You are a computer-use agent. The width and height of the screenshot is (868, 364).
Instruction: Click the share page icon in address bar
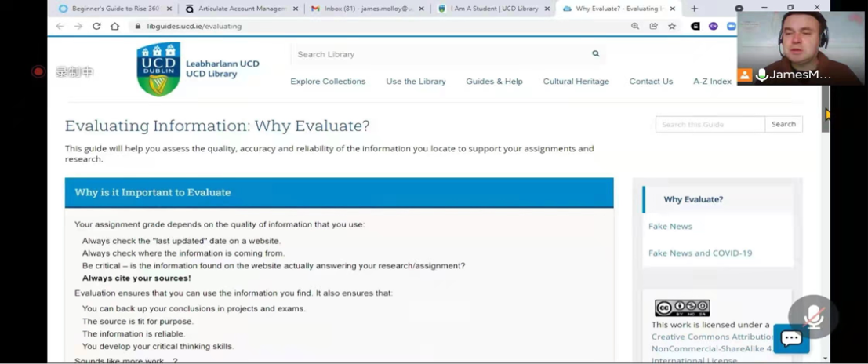[653, 26]
